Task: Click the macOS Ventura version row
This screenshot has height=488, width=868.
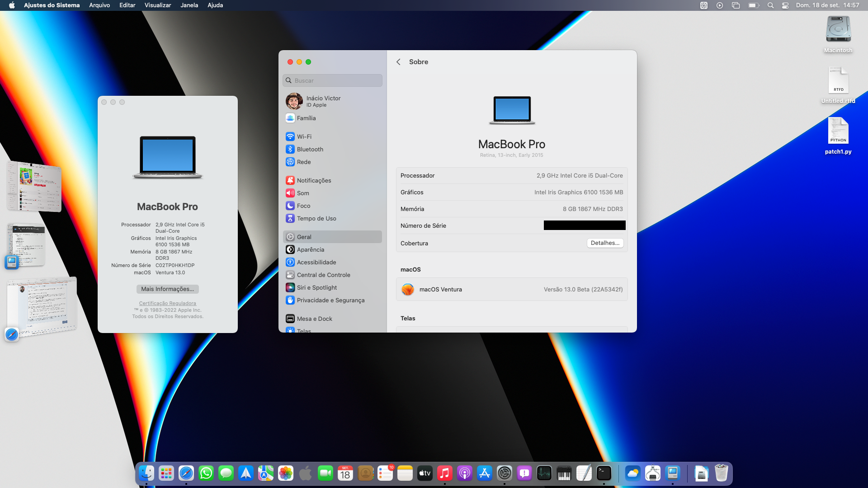Action: tap(512, 289)
